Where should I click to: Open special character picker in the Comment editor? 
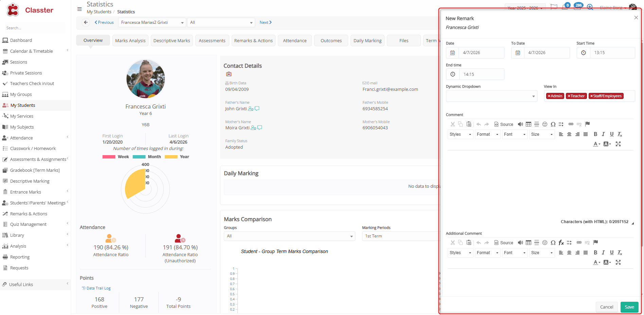point(553,124)
